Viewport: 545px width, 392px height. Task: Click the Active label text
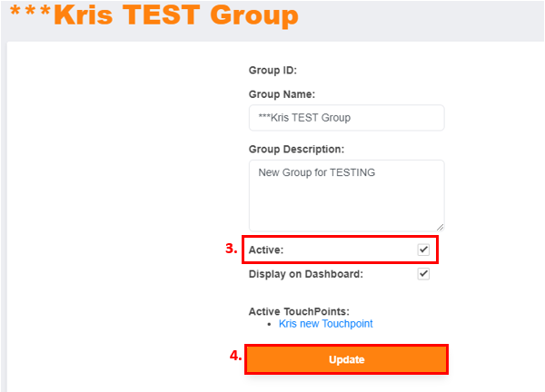tap(266, 250)
